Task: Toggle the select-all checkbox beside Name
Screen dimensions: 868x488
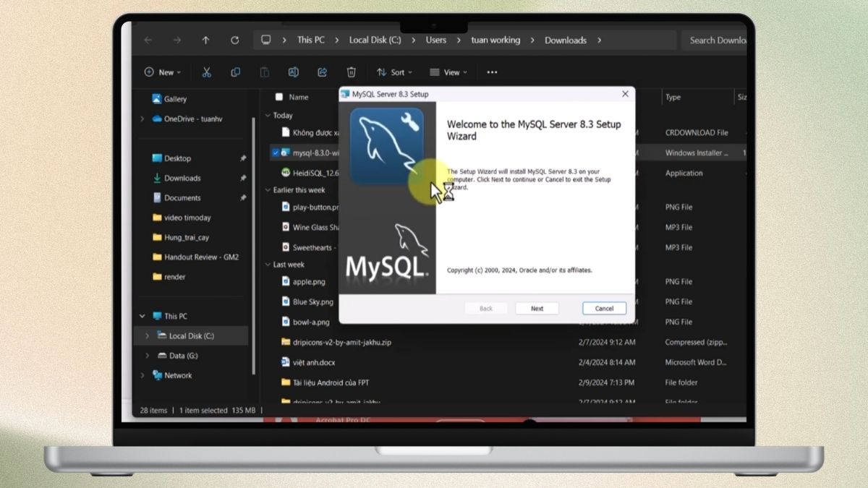Action: 278,97
